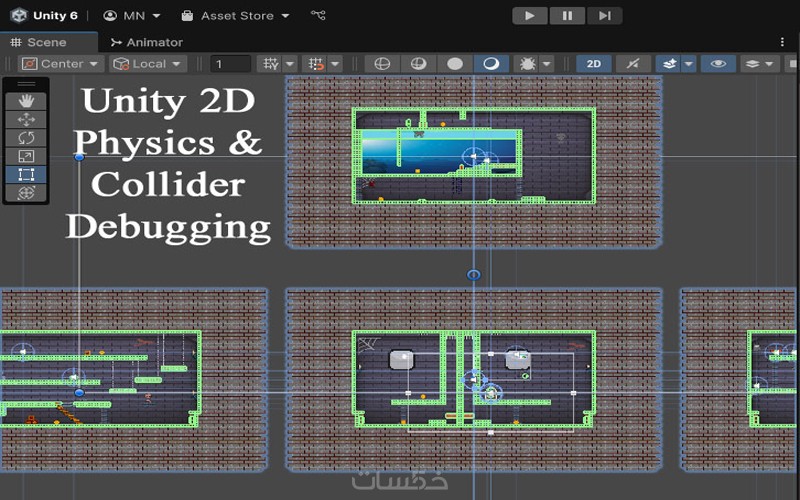Open the Local handle rotation dropdown
Viewport: 800px width, 500px height.
(x=148, y=64)
